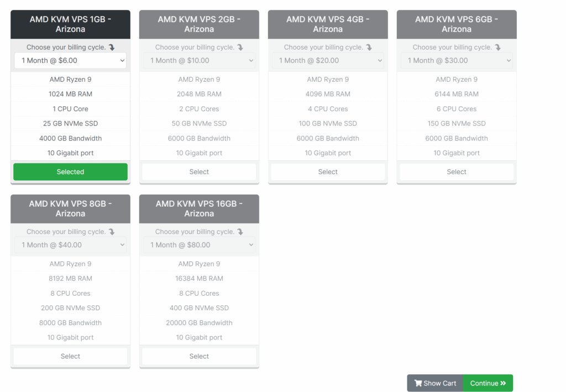Click the 150 GB NVMe SSD text
566x392 pixels.
pyautogui.click(x=457, y=123)
